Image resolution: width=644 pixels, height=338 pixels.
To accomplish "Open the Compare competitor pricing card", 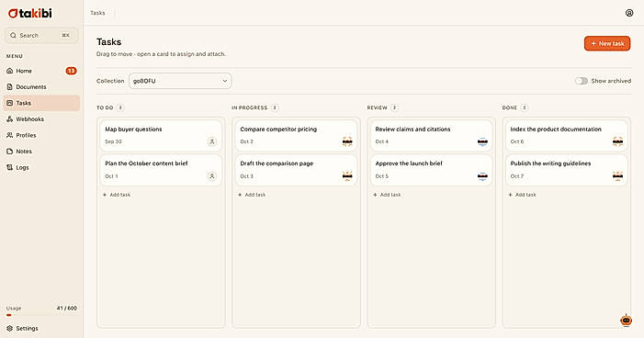I will [296, 135].
